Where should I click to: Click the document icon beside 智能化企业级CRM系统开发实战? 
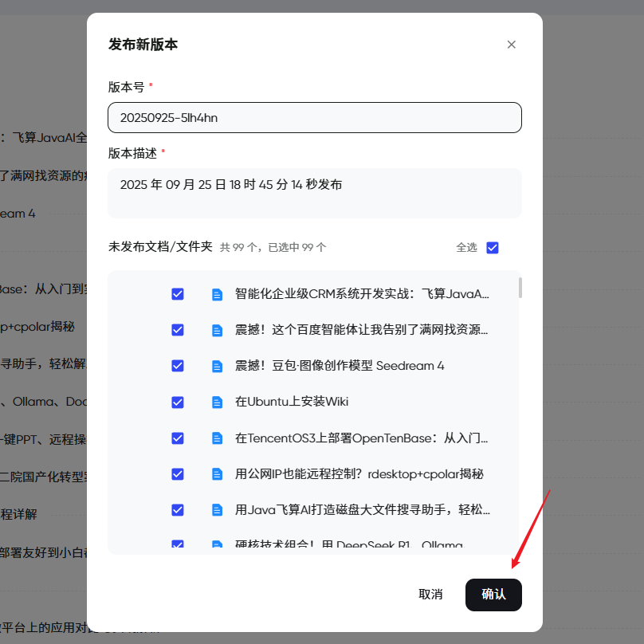(217, 293)
